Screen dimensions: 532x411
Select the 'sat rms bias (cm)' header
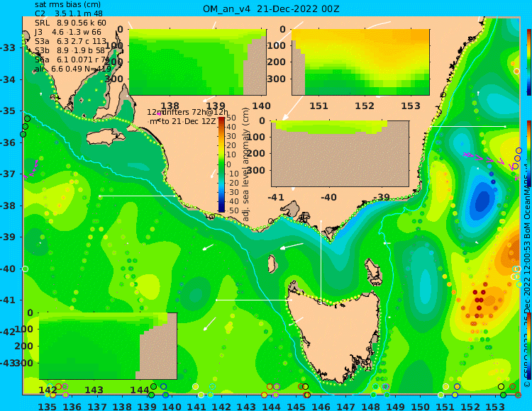[68, 5]
